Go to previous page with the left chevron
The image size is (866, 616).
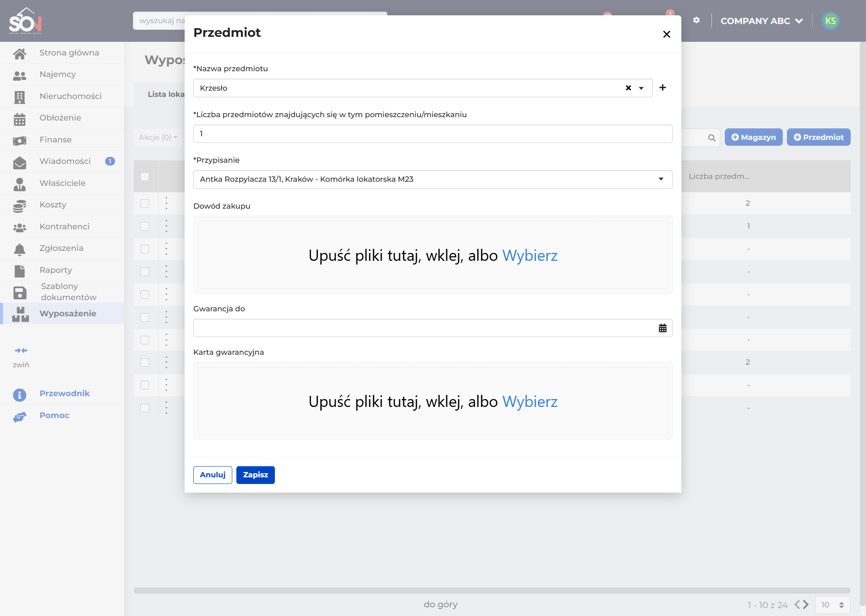(x=797, y=604)
